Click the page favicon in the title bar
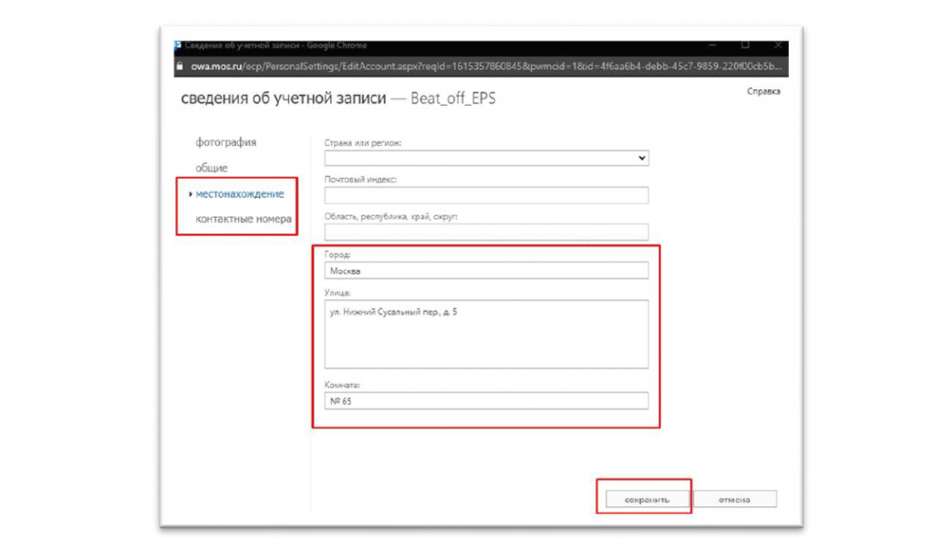 coord(178,45)
